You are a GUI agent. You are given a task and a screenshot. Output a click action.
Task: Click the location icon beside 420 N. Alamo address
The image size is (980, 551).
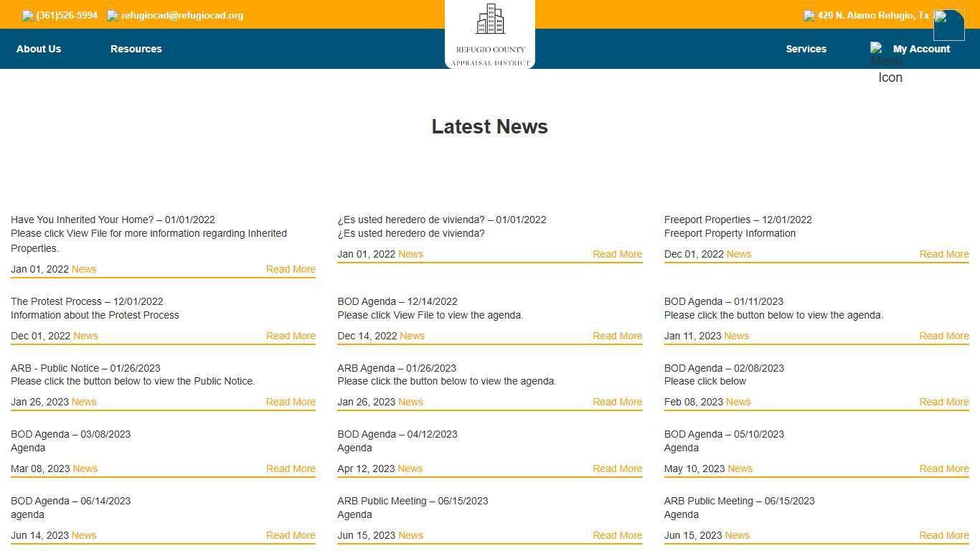pyautogui.click(x=809, y=16)
